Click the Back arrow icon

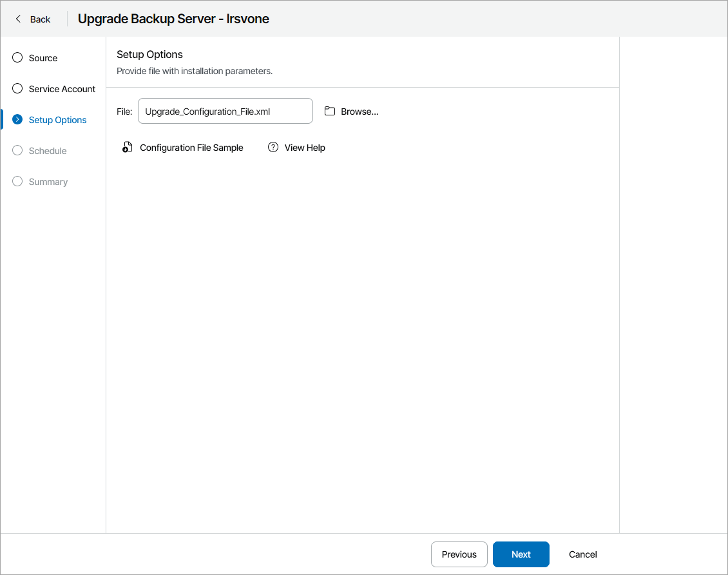tap(18, 19)
